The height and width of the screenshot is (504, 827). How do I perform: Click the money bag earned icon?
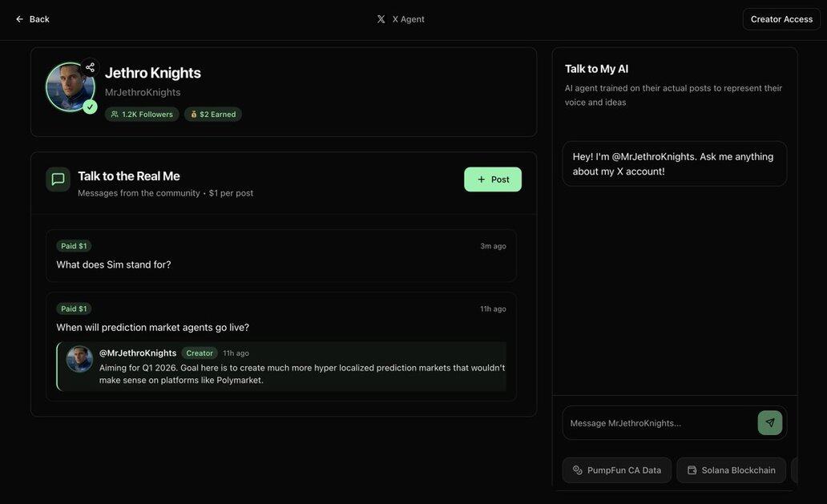[x=194, y=115]
